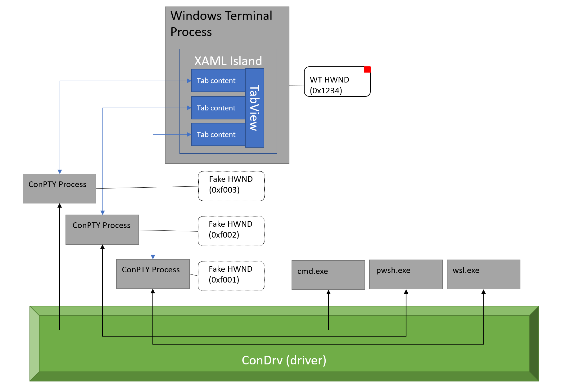Click the Fake HWND (0xf003) callout
The image size is (562, 392).
click(x=231, y=186)
